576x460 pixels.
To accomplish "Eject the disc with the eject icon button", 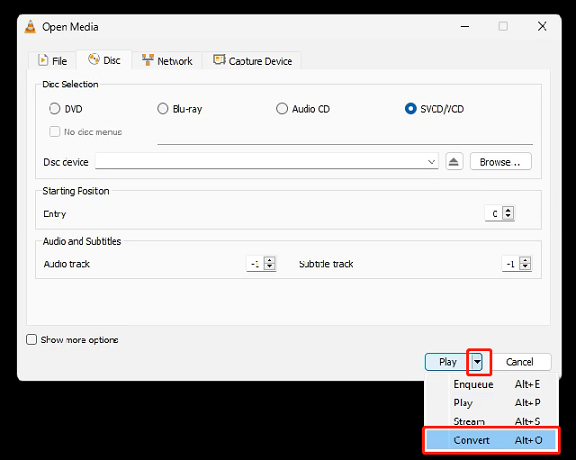I will [x=454, y=162].
